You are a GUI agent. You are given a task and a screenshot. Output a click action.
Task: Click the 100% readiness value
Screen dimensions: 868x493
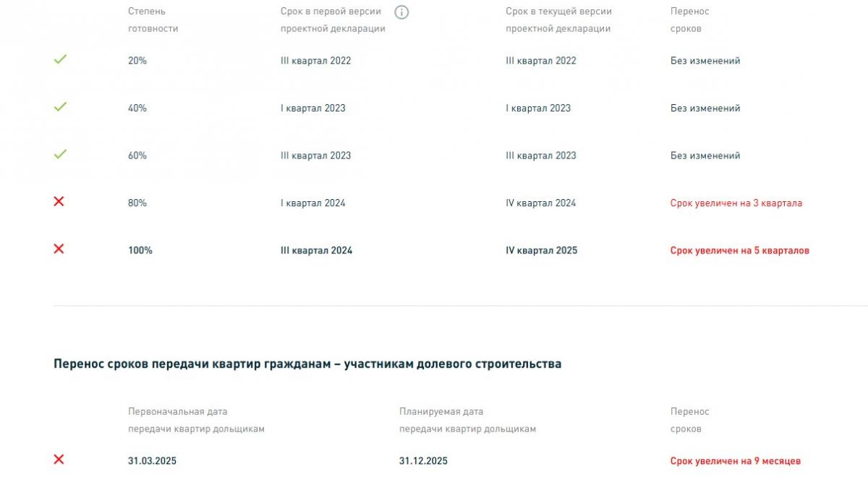tap(140, 250)
